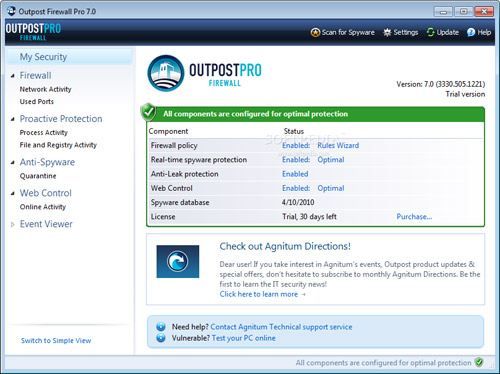Open the Quarantine item
This screenshot has height=374, width=500.
point(38,176)
